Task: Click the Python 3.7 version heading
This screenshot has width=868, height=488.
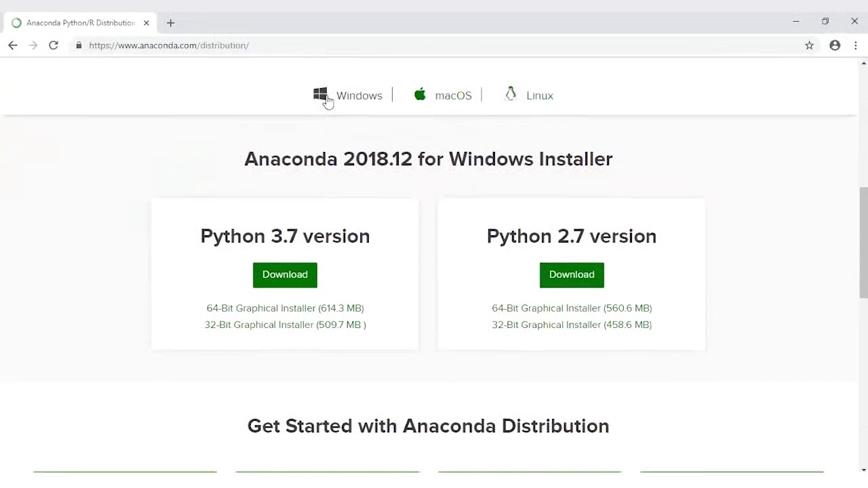Action: click(285, 236)
